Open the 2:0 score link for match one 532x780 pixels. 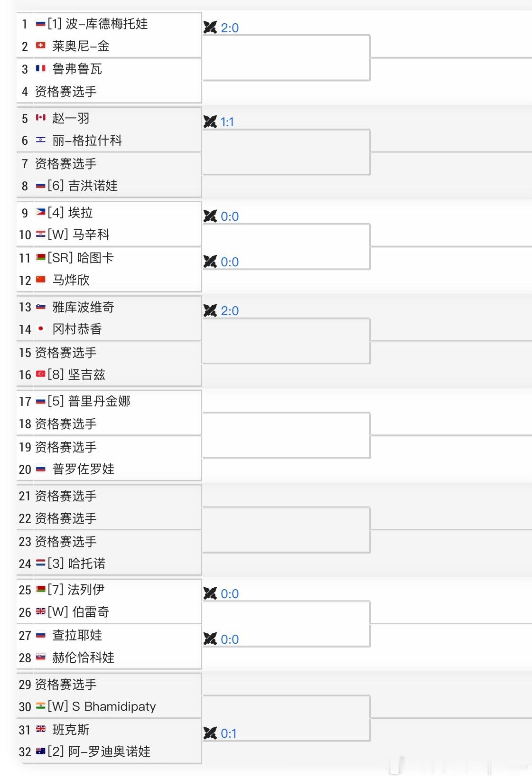coord(230,28)
